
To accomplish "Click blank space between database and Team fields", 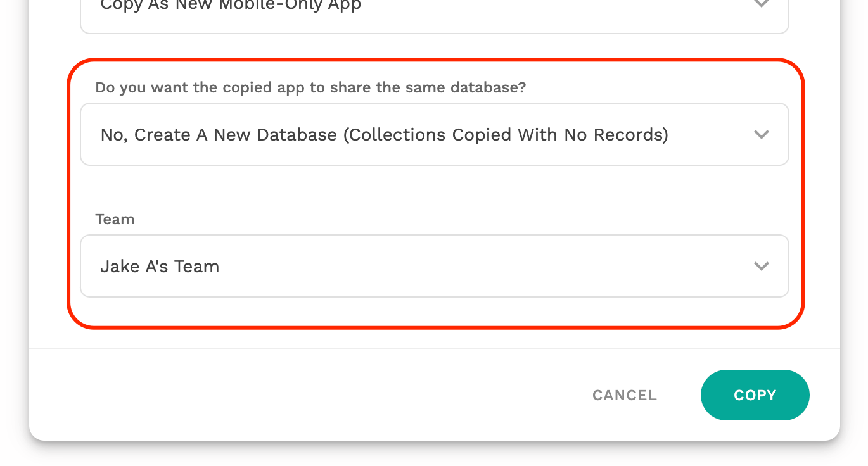I will click(434, 190).
